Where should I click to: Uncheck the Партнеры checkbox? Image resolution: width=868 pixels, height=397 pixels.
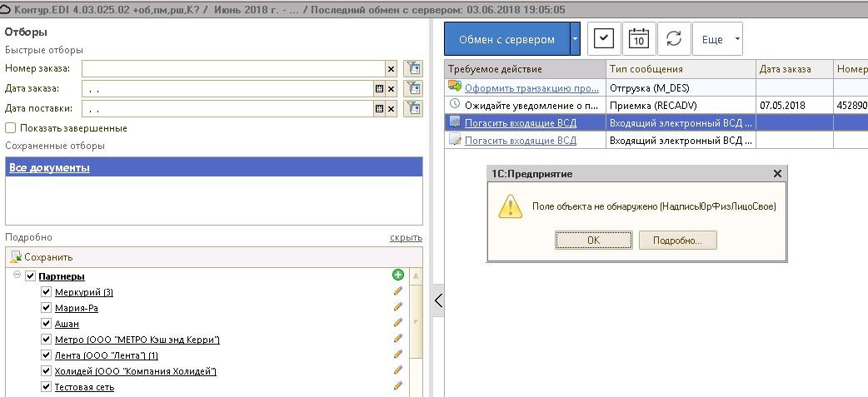[x=31, y=276]
